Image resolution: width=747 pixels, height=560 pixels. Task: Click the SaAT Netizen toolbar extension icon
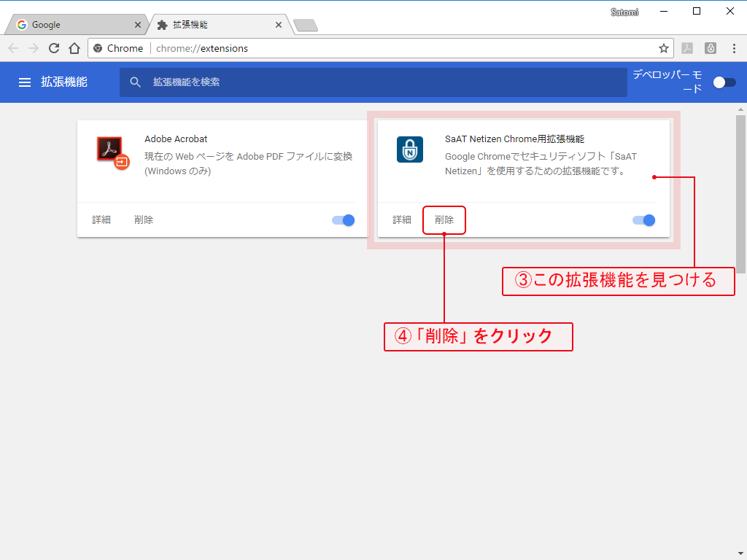[711, 48]
